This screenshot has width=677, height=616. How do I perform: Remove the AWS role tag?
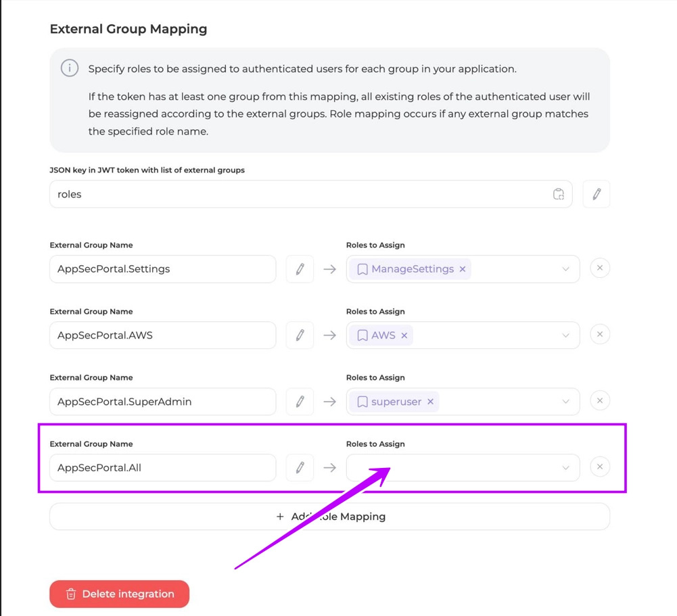click(404, 335)
